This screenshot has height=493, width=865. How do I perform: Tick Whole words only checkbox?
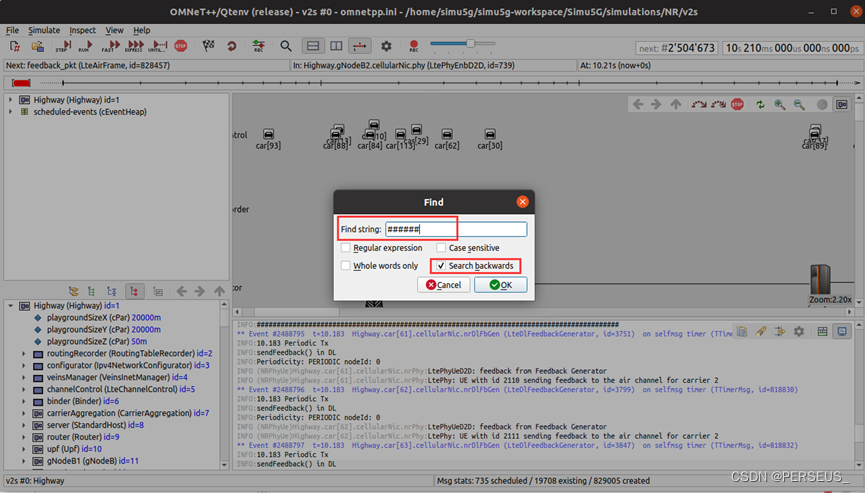tap(345, 265)
